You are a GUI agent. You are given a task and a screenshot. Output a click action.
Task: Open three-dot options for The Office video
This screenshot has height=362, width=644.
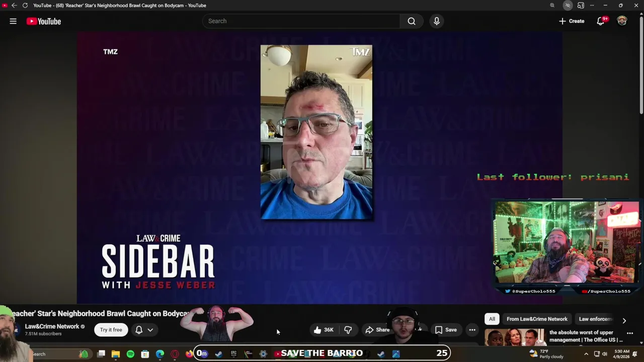(x=630, y=333)
